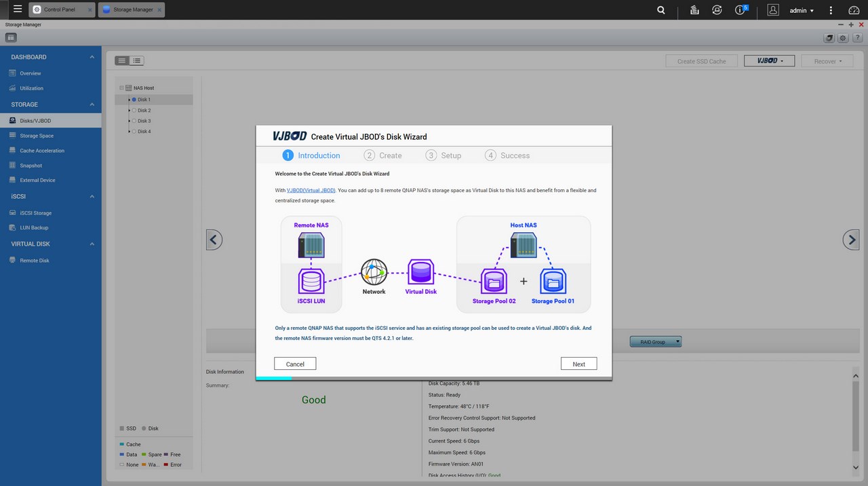
Task: Open external devices icon in top bar
Action: [717, 10]
